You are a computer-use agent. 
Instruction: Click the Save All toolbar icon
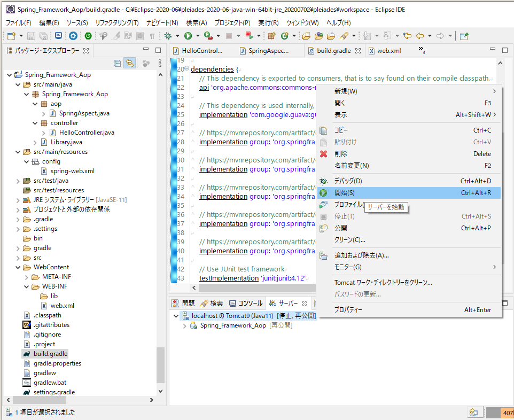43,36
